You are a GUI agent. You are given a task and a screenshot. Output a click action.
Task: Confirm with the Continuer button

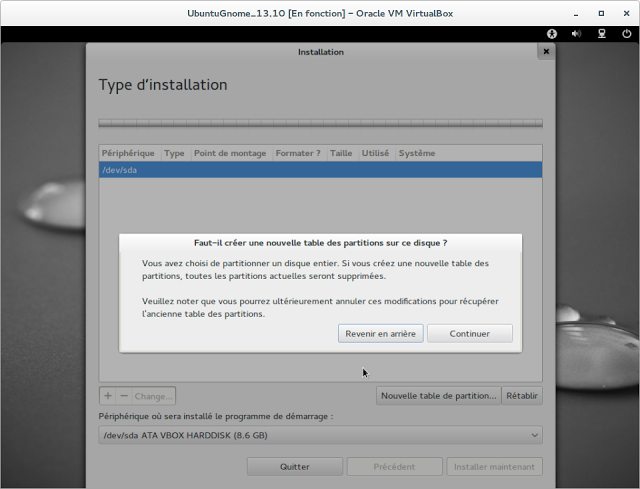470,333
